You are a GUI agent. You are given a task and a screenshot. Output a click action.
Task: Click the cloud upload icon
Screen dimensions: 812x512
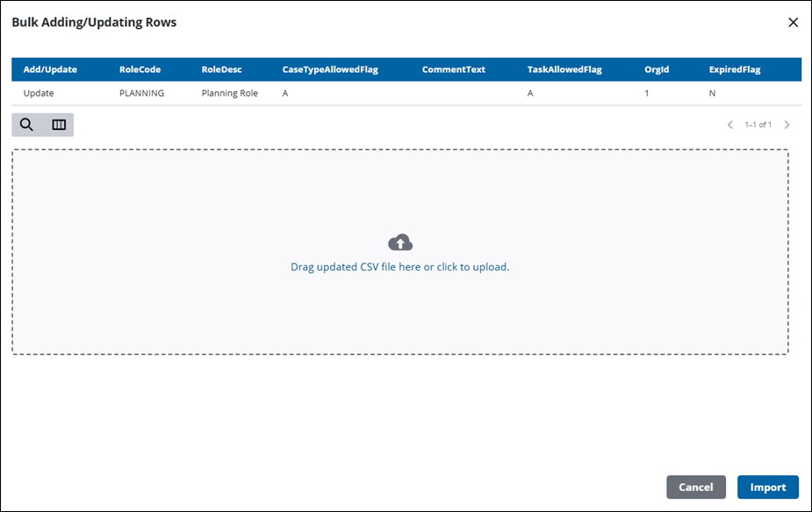point(400,242)
